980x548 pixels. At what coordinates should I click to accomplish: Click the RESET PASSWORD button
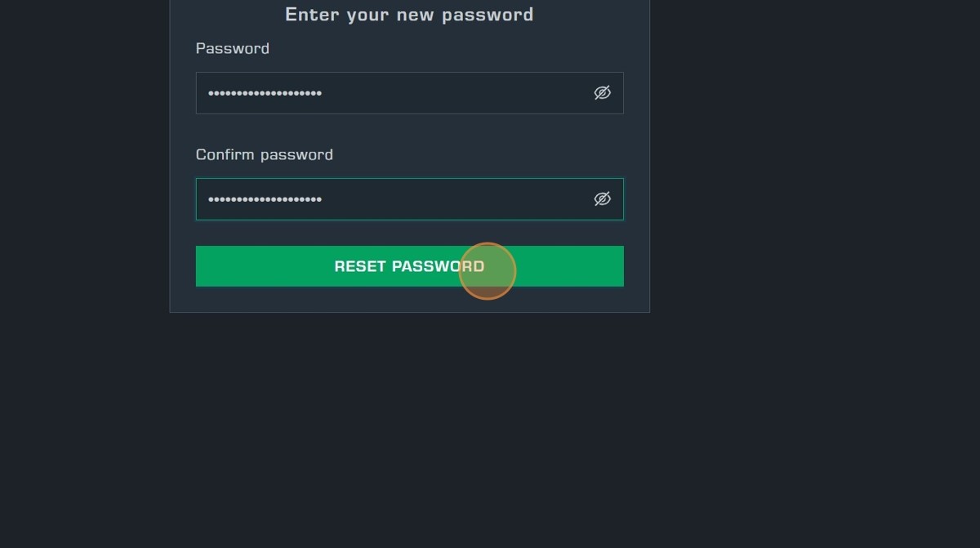point(409,266)
